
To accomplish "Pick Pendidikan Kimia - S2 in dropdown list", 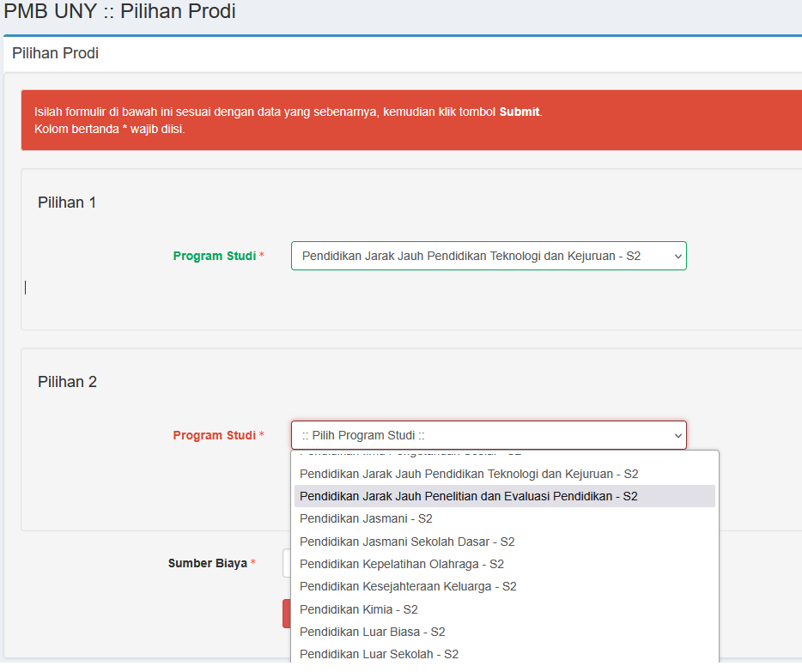I will coord(359,609).
